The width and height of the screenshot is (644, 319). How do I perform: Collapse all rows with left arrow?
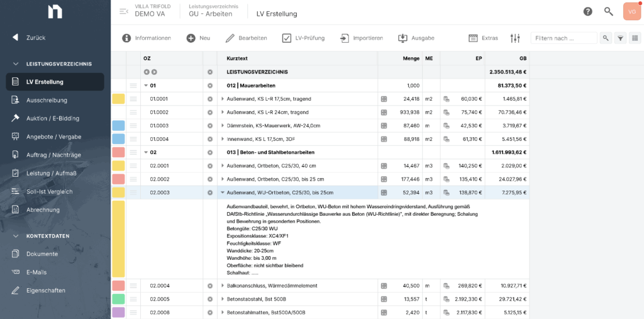(147, 72)
